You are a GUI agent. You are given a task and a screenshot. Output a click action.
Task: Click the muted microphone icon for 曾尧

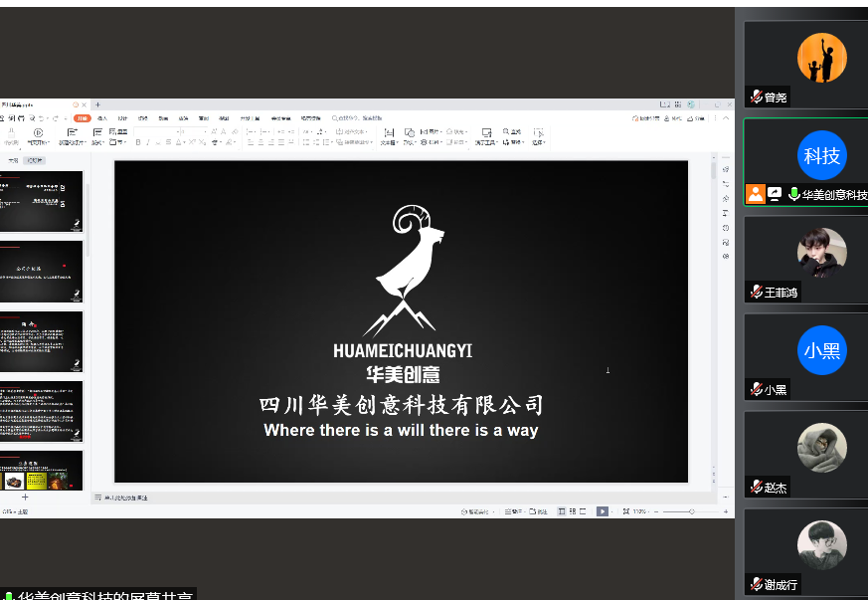[x=756, y=97]
